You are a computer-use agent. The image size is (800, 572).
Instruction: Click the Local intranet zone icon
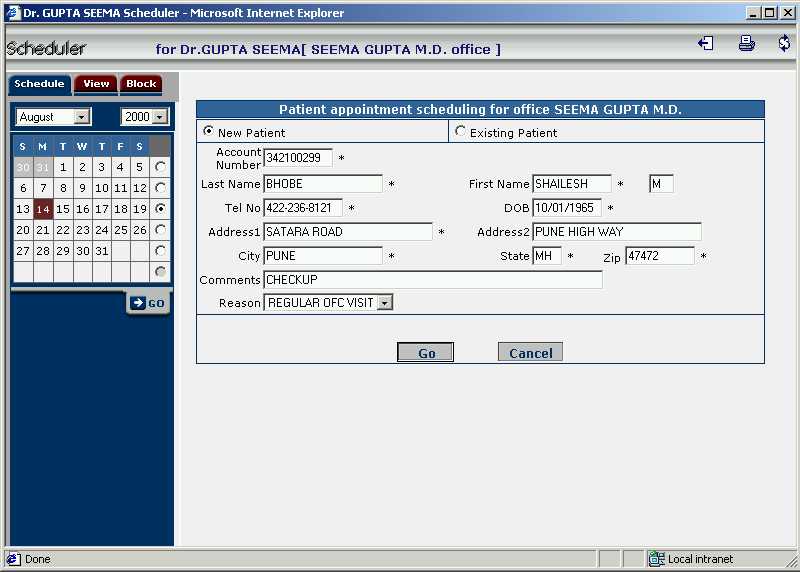656,559
